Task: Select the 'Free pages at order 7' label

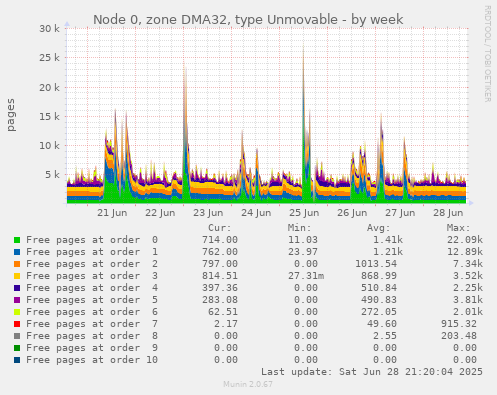Action: [x=92, y=324]
